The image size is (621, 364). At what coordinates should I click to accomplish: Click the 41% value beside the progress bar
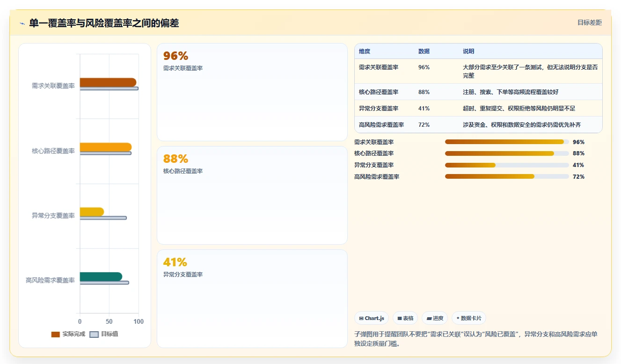pyautogui.click(x=578, y=165)
